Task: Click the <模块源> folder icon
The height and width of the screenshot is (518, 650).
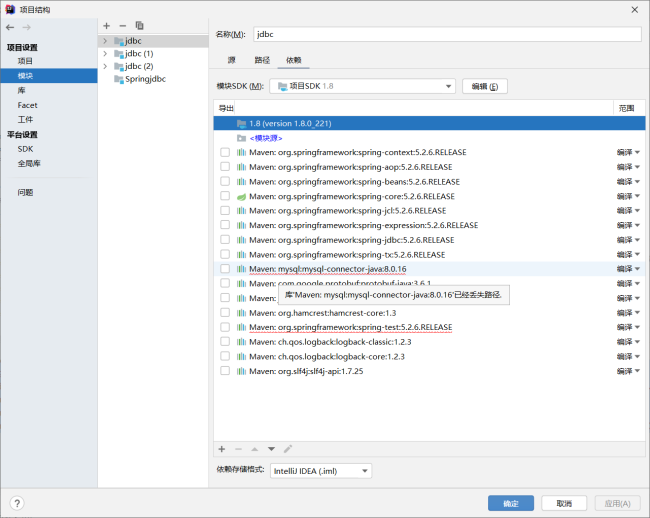Action: click(241, 138)
